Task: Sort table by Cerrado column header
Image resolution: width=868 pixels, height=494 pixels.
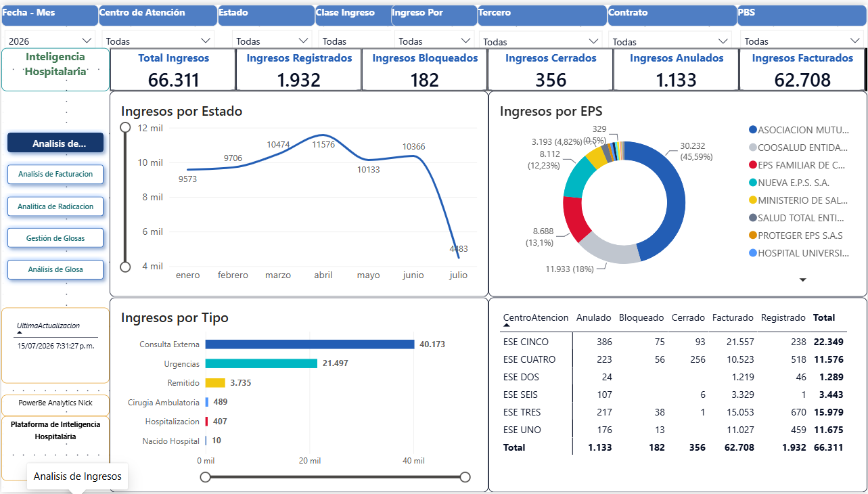Action: (688, 317)
